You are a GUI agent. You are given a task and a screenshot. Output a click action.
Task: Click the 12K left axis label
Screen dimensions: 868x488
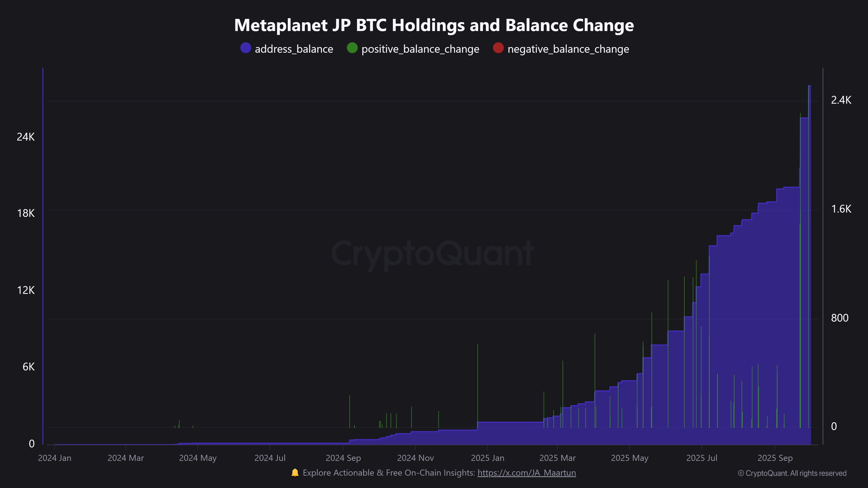[26, 290]
